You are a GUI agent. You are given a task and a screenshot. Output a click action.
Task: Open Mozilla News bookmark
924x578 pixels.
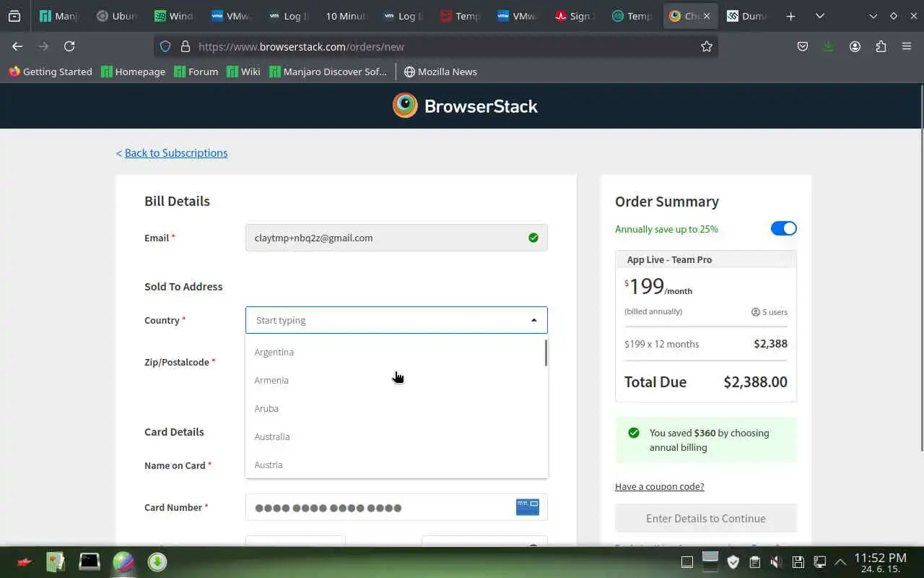440,72
